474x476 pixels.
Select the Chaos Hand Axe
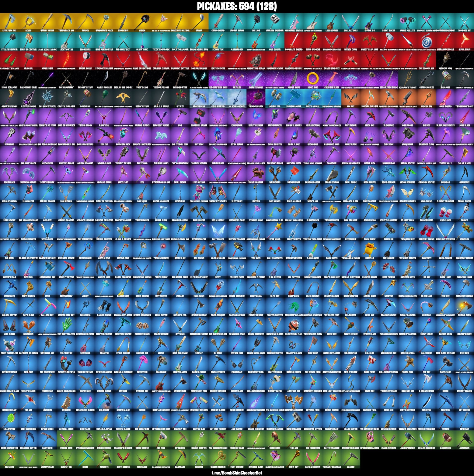pos(332,61)
